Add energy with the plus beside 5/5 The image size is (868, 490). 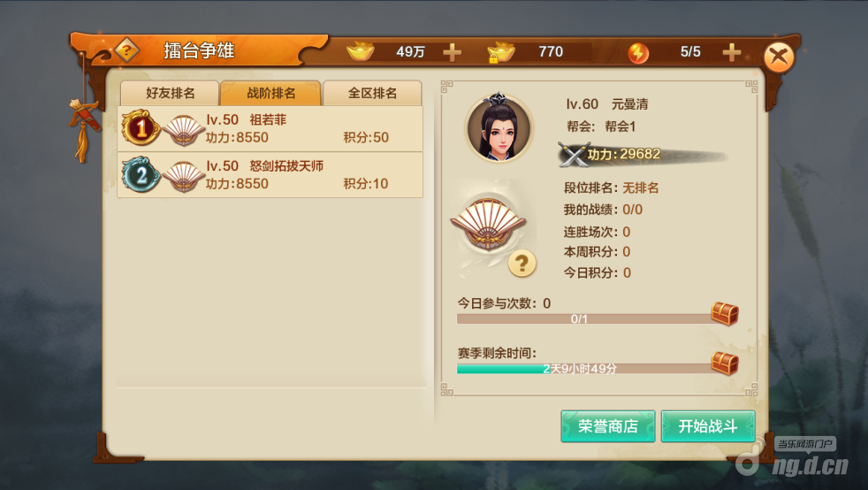[x=732, y=52]
